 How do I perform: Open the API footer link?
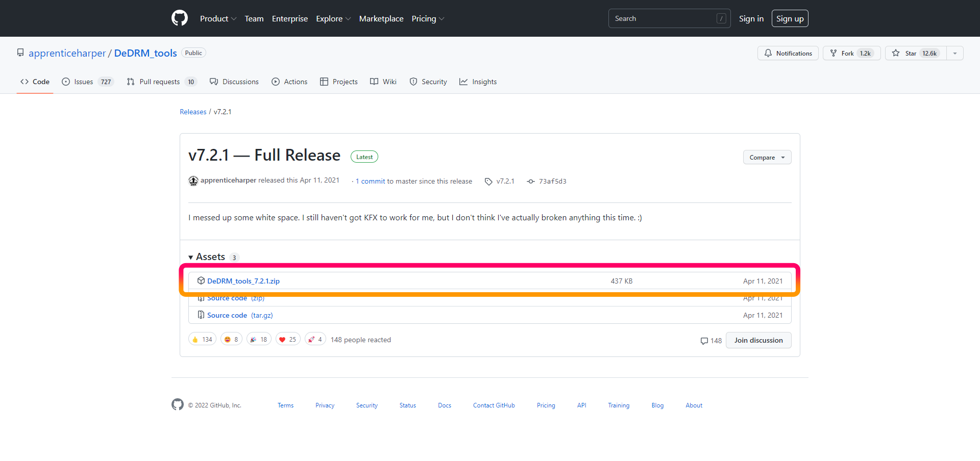582,405
